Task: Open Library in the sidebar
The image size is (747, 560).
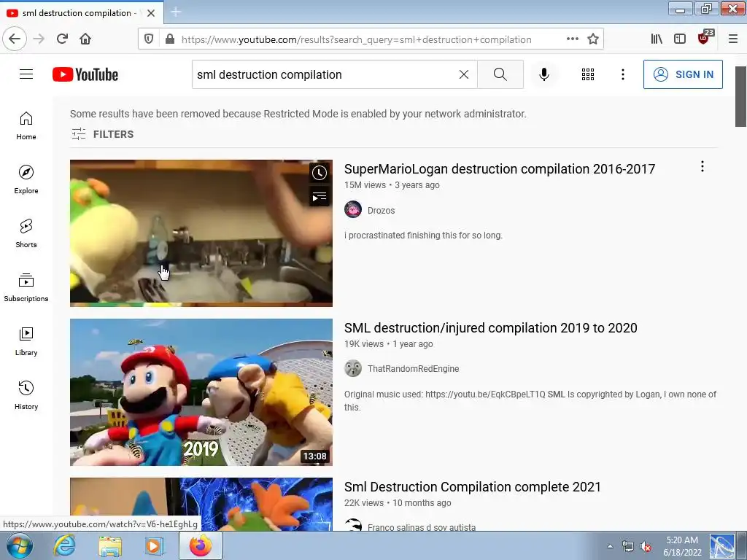Action: [26, 341]
